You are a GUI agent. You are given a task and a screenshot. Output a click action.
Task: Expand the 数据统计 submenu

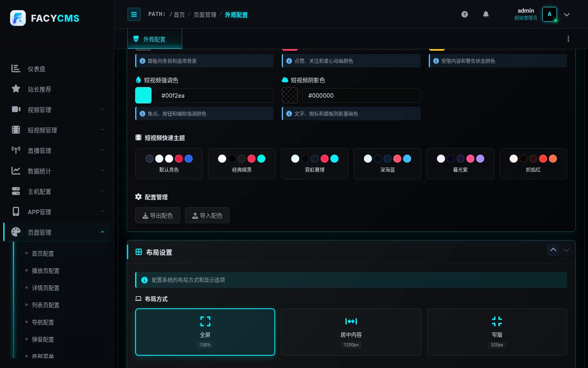click(x=57, y=171)
